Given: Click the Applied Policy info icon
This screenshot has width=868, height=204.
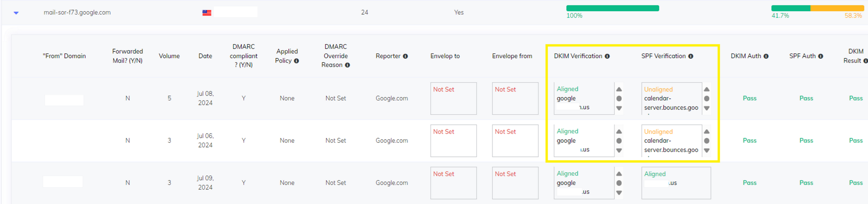Looking at the screenshot, I should coord(297,61).
